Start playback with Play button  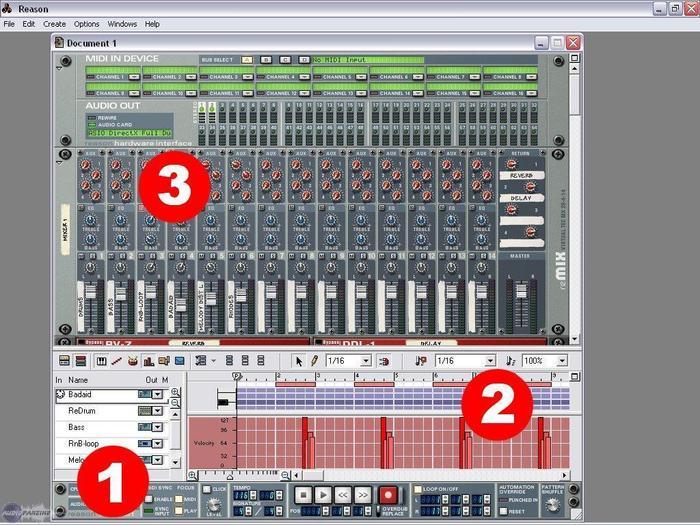coord(323,495)
